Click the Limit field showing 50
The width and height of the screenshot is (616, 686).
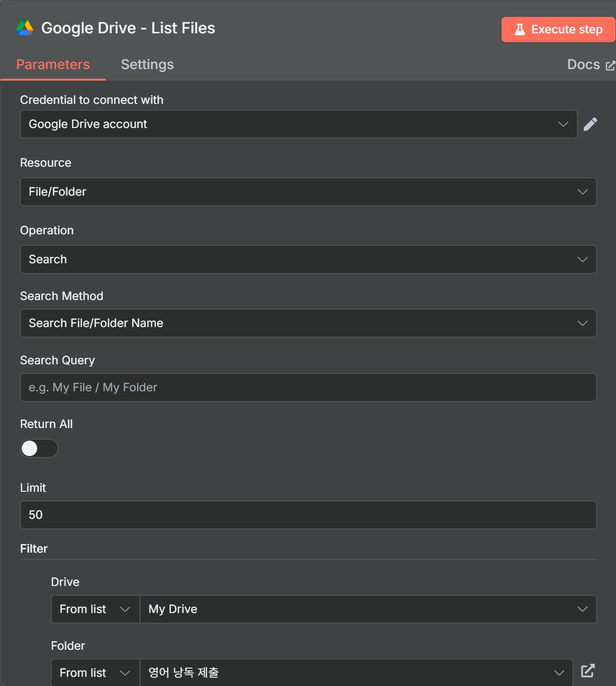click(x=308, y=515)
